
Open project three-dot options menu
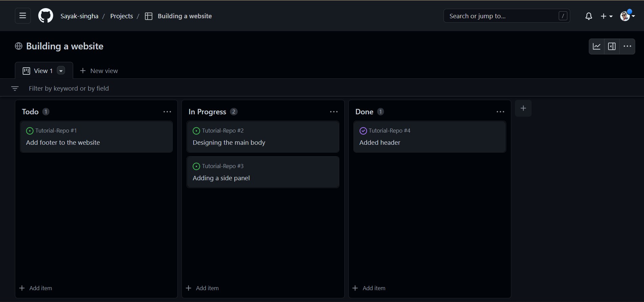(x=627, y=46)
